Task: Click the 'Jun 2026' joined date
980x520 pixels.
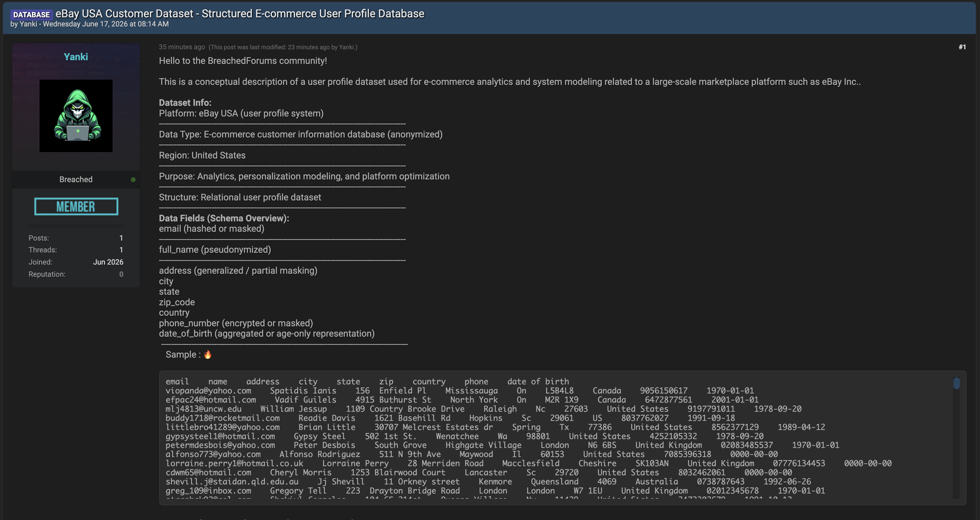Action: click(x=108, y=262)
